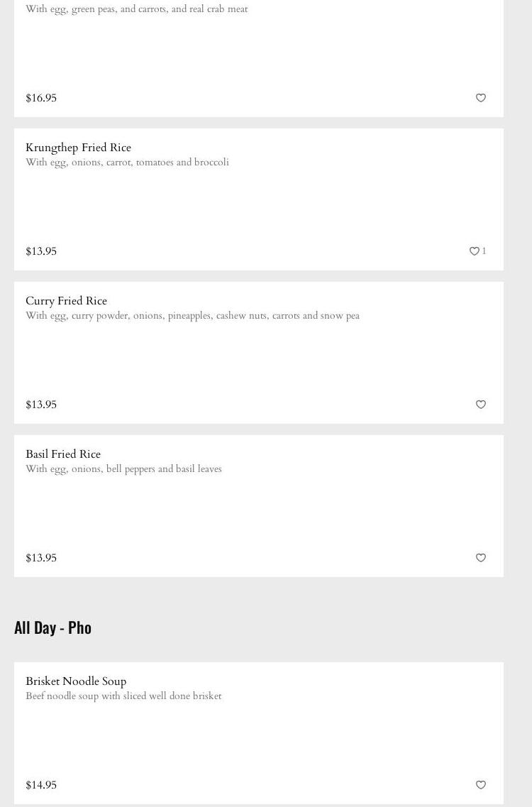
Task: Click the $14.95 Brisket Noodle Soup price
Action: tap(41, 785)
